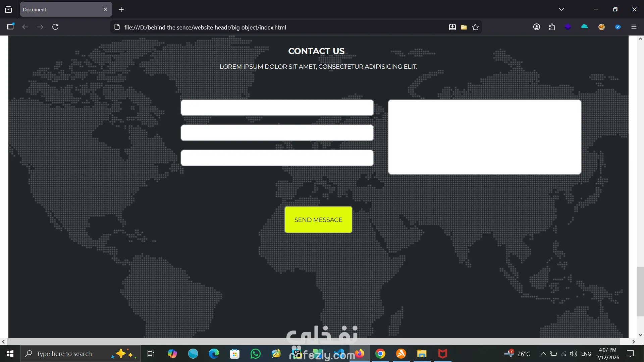Open the sidebar toggle icon

click(10, 27)
